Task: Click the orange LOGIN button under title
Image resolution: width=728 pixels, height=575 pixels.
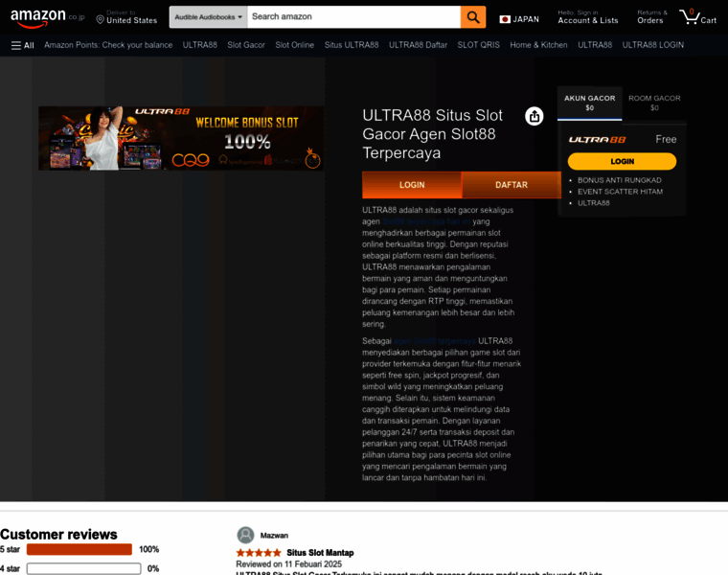Action: click(x=412, y=185)
